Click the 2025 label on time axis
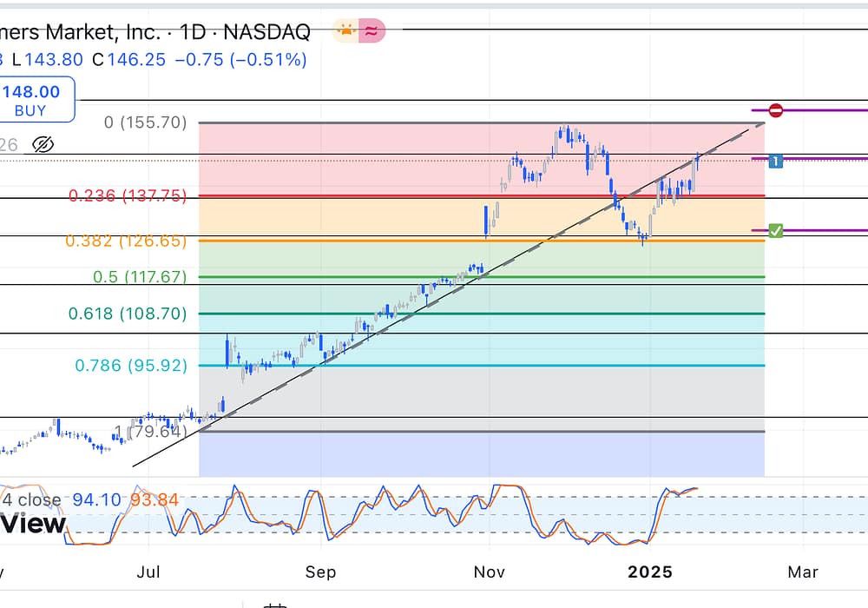The height and width of the screenshot is (608, 868). pyautogui.click(x=650, y=572)
